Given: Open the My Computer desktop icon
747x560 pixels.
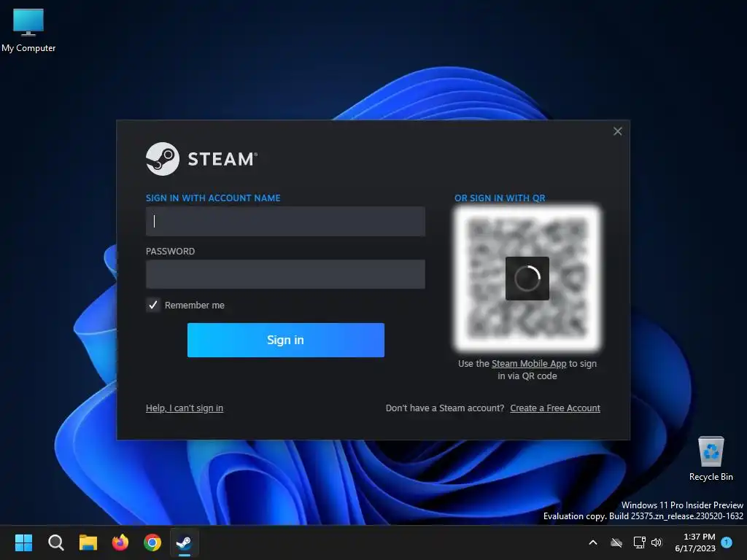Looking at the screenshot, I should [28, 31].
